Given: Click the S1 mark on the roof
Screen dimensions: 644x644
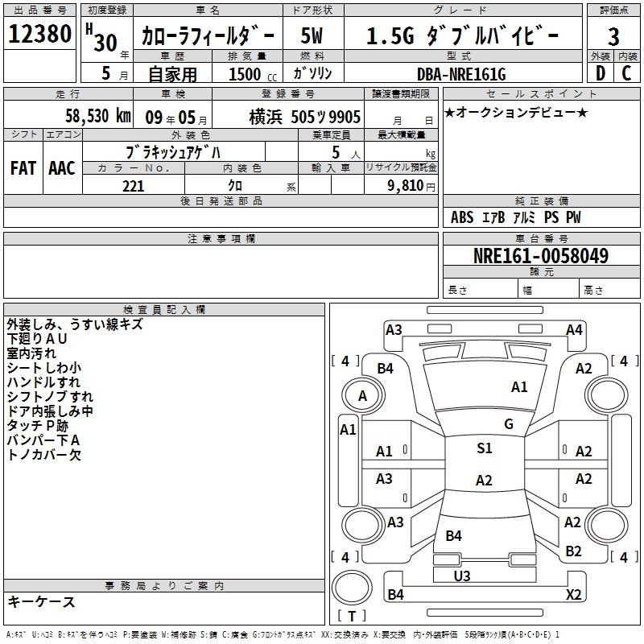Looking at the screenshot, I should tap(485, 448).
